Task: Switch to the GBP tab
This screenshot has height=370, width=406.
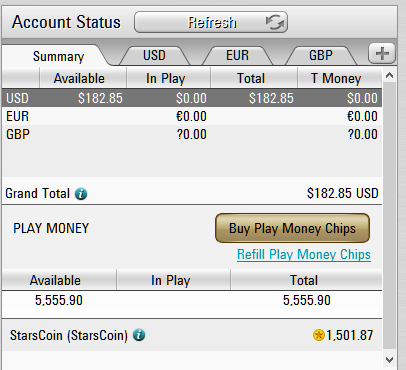Action: pyautogui.click(x=321, y=55)
